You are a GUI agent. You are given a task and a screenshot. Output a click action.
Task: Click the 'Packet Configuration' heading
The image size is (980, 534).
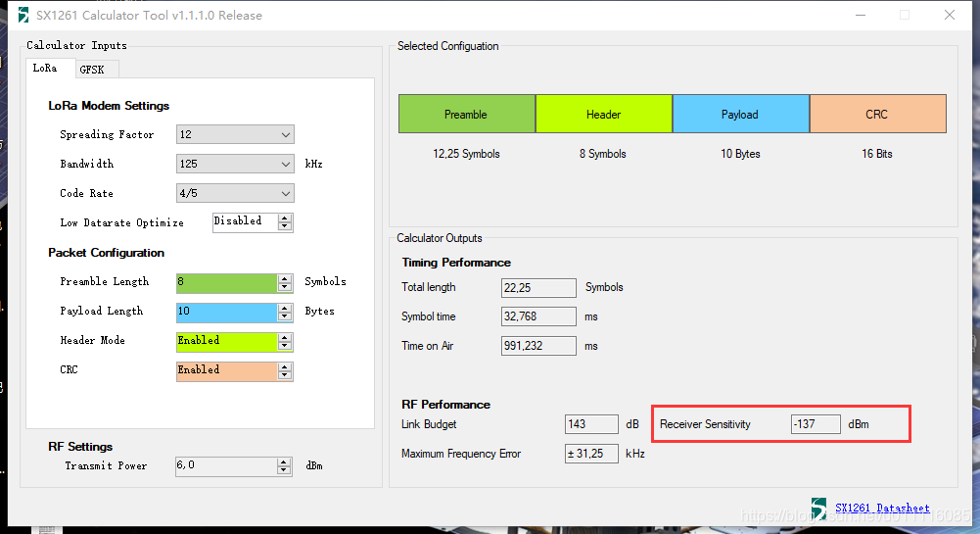click(x=107, y=253)
